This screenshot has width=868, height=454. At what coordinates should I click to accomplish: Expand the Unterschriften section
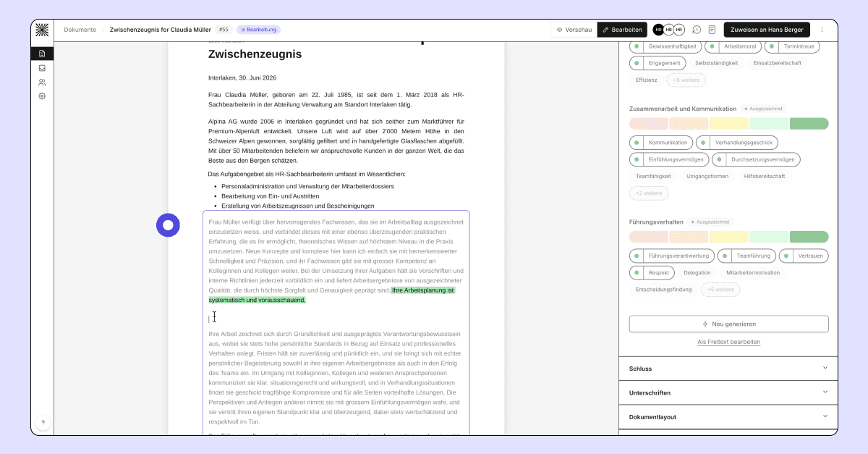click(728, 392)
